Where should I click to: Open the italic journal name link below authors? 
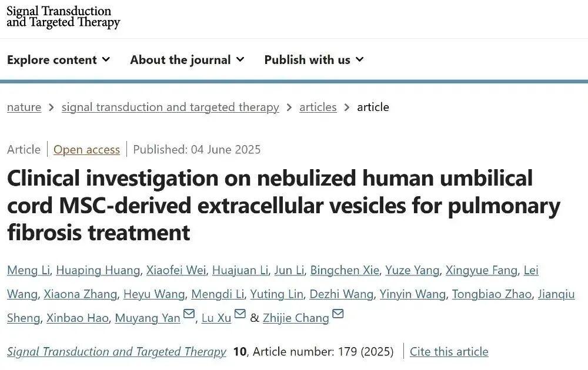coord(116,351)
